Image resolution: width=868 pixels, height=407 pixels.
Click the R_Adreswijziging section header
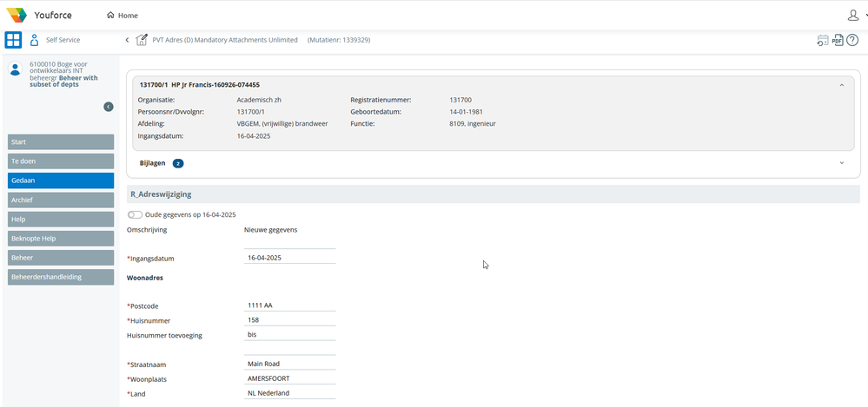click(494, 194)
